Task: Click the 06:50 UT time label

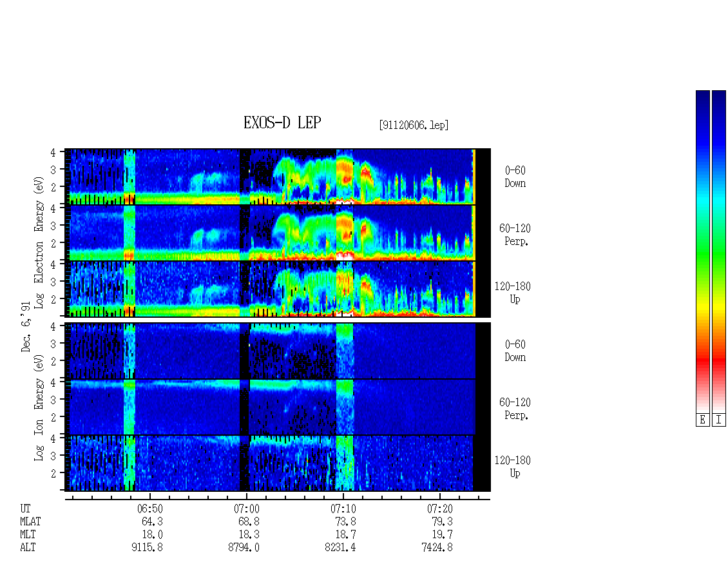Action: [150, 509]
